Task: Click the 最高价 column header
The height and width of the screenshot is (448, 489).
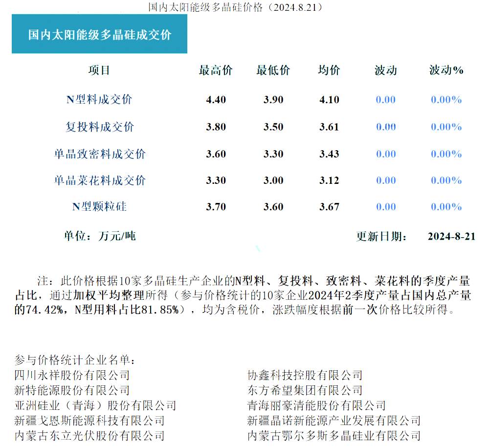Action: (217, 70)
